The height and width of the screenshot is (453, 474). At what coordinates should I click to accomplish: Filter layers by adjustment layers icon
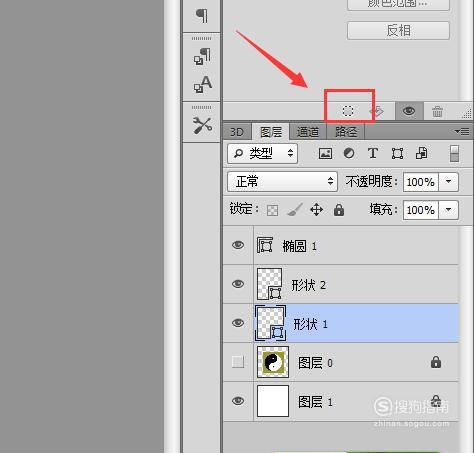click(349, 153)
